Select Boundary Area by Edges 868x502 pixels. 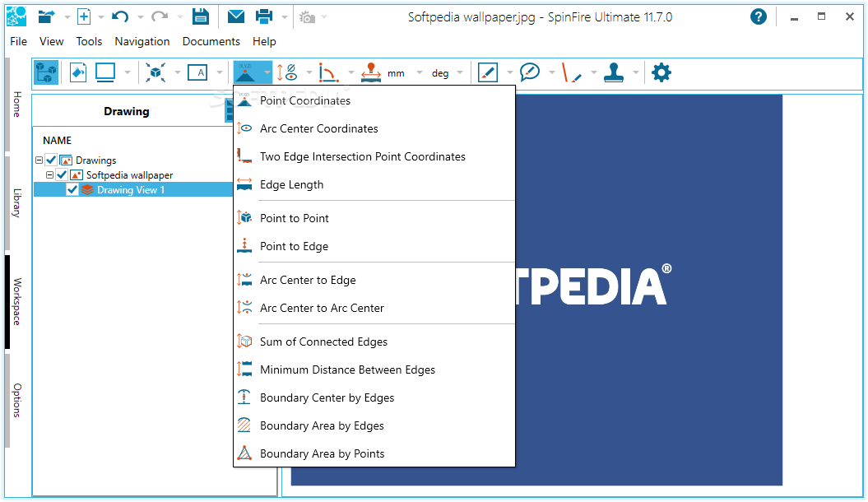coord(374,425)
